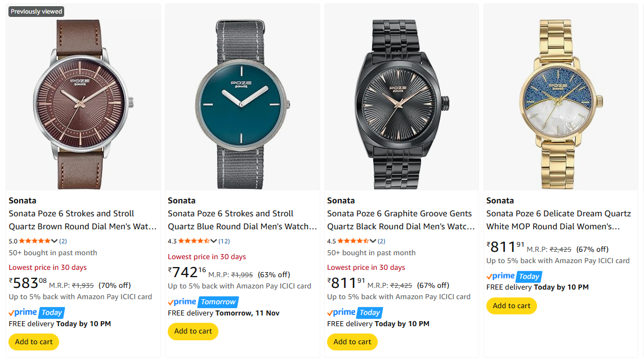Image resolution: width=644 pixels, height=360 pixels.
Task: Open the gold women's watch image
Action: (561, 104)
